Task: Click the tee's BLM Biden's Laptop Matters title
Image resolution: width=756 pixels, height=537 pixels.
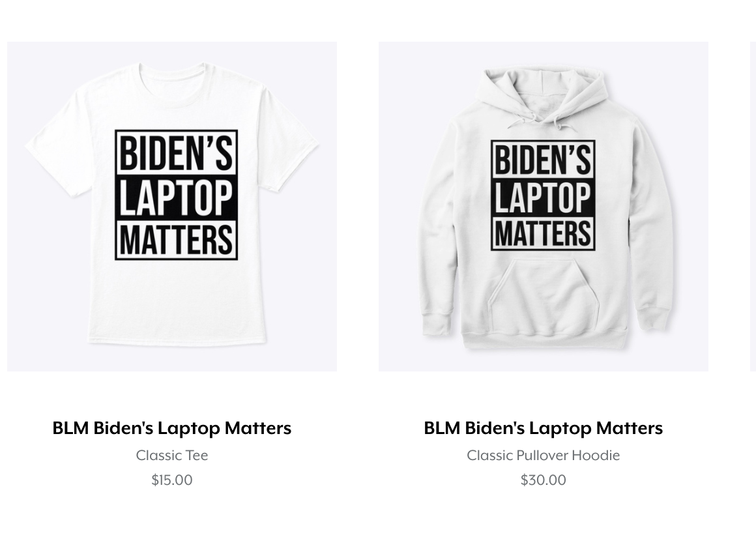Action: click(x=171, y=428)
